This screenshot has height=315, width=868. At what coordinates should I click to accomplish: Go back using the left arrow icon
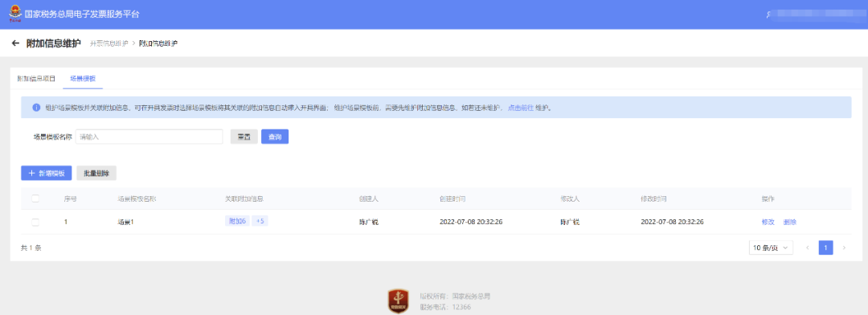pyautogui.click(x=15, y=43)
